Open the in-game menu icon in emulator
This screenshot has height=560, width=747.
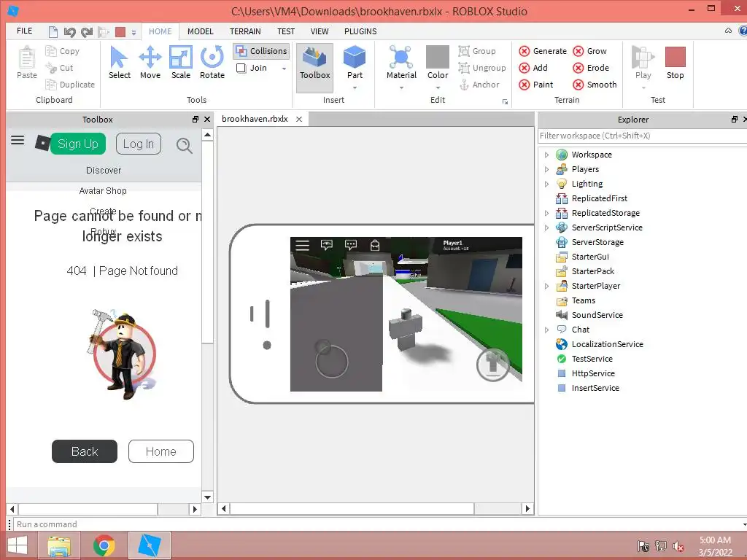(x=303, y=245)
